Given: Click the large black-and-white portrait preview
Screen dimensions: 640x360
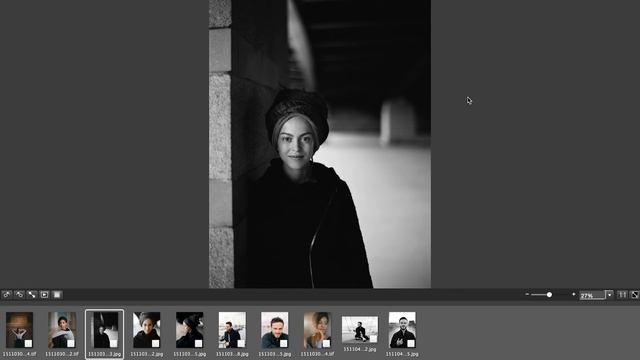Looking at the screenshot, I should click(x=320, y=144).
